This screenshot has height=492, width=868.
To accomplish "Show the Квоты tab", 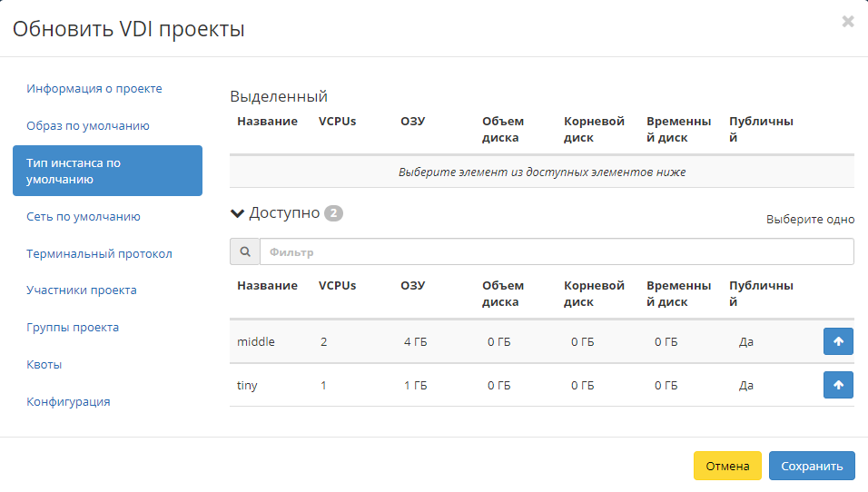I will 44,365.
